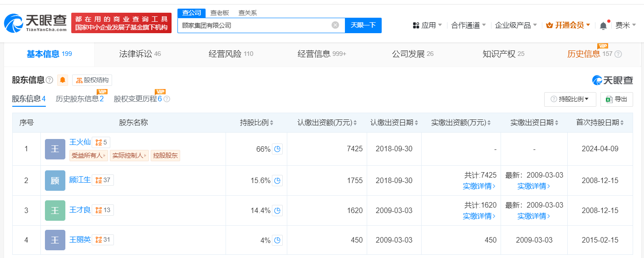The height and width of the screenshot is (258, 644).
Task: Select the 历史信息 157 tab
Action: tap(590, 54)
